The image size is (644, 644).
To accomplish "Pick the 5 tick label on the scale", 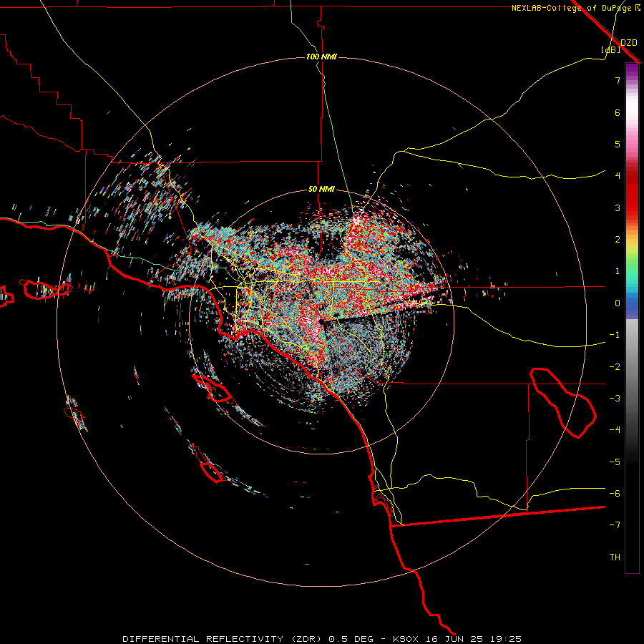I will click(x=618, y=144).
